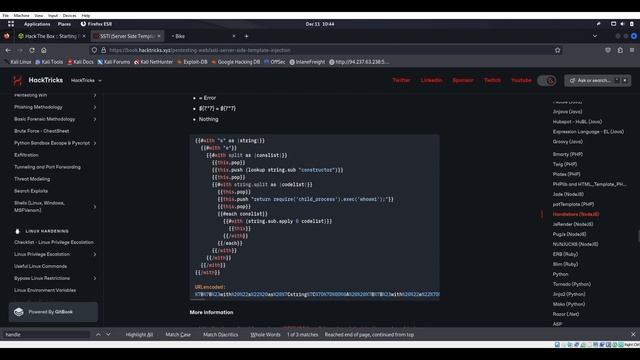Open the Applications menu
The width and height of the screenshot is (640, 360).
click(37, 24)
